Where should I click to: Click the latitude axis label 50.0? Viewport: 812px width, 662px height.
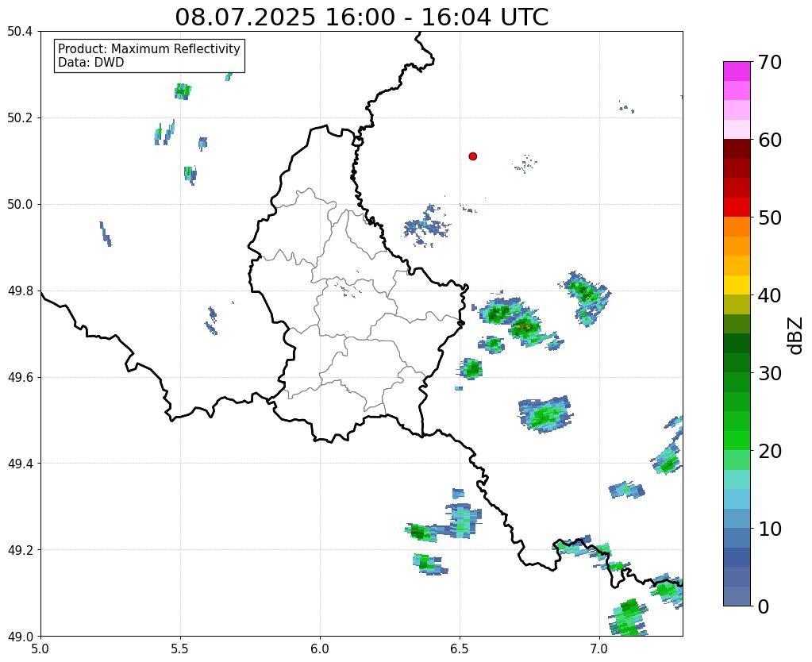tap(20, 205)
